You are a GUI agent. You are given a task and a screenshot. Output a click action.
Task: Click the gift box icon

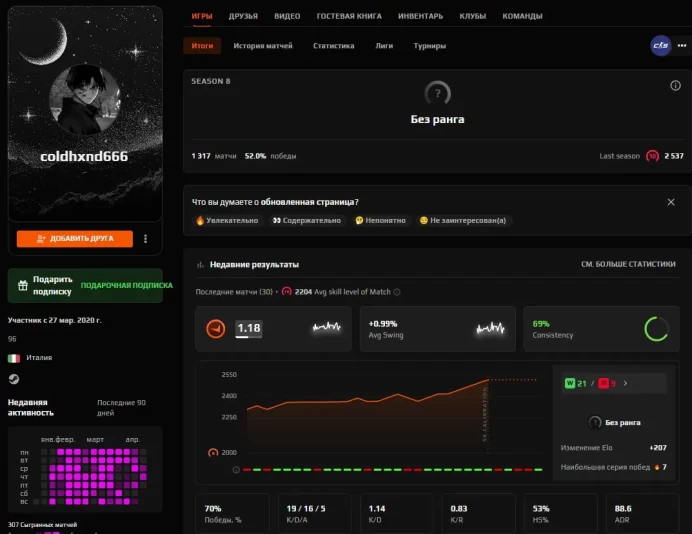[23, 286]
